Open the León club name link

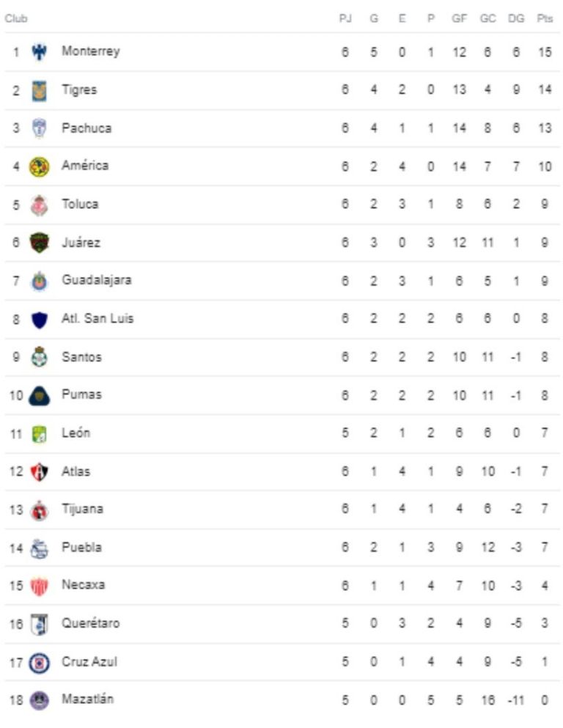click(76, 433)
